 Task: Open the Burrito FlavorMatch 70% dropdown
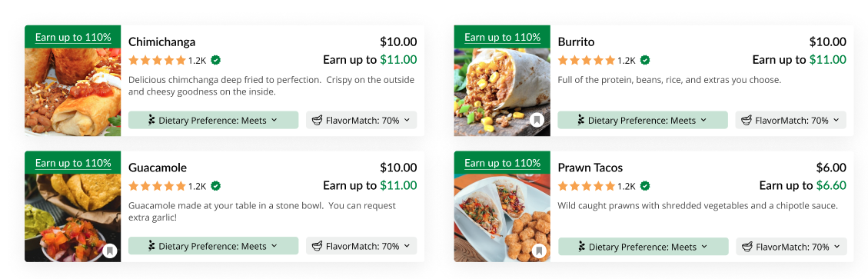(x=790, y=120)
